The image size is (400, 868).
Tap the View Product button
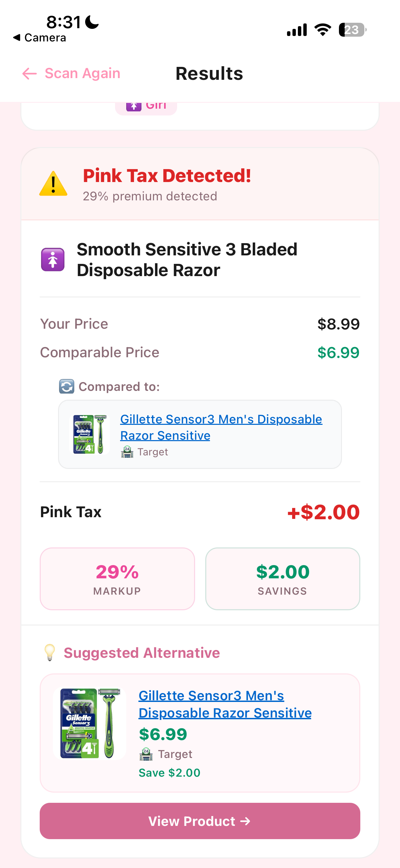coord(200,821)
